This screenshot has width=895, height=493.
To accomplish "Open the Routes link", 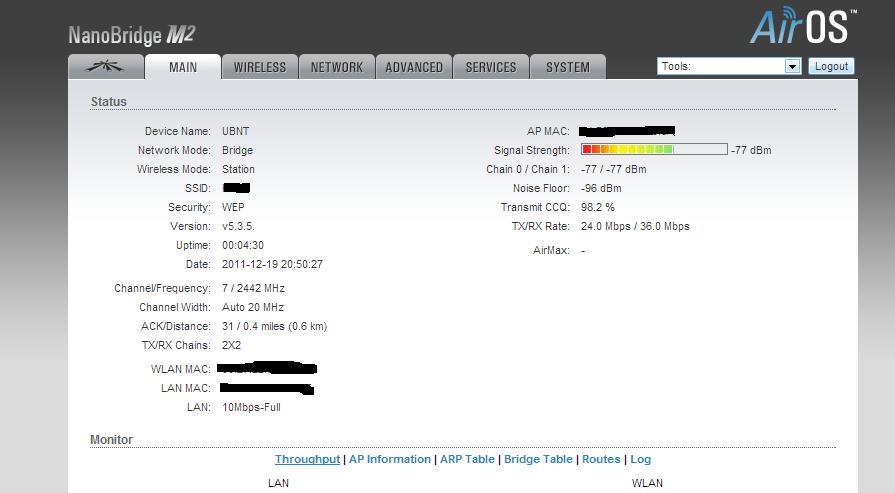I will click(601, 459).
